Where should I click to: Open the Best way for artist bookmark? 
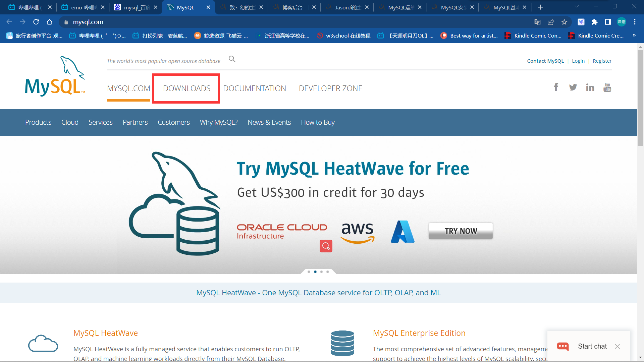tap(469, 36)
